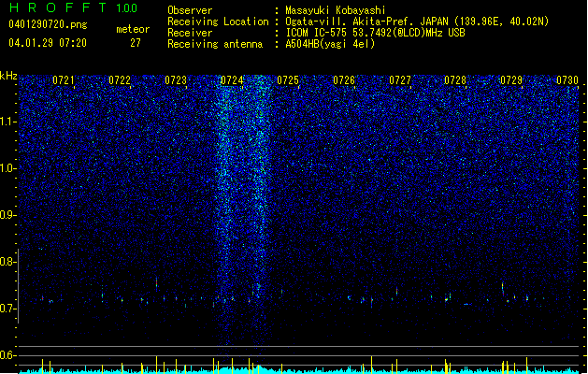The image size is (588, 374).
Task: Click the 0.9 kHz frequency axis label
Action: coord(8,215)
